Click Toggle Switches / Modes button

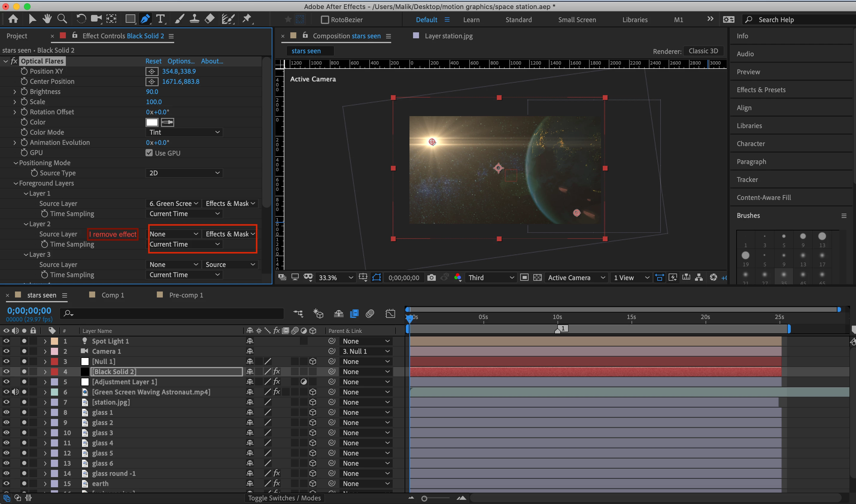[284, 497]
